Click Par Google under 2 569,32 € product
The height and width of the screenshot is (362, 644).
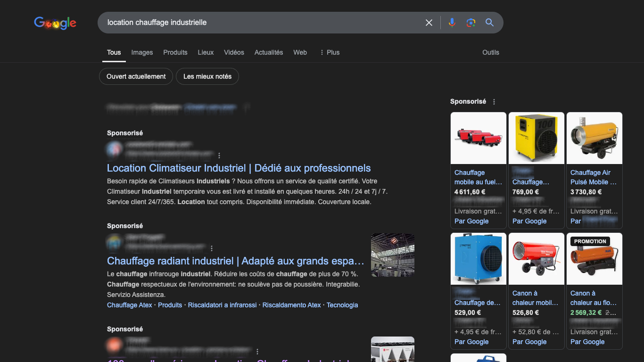click(587, 342)
